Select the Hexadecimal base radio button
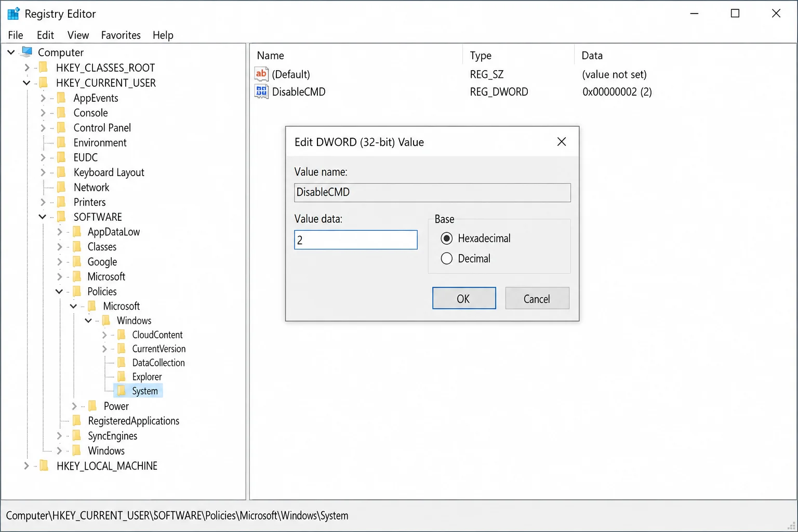The image size is (798, 532). coord(447,238)
